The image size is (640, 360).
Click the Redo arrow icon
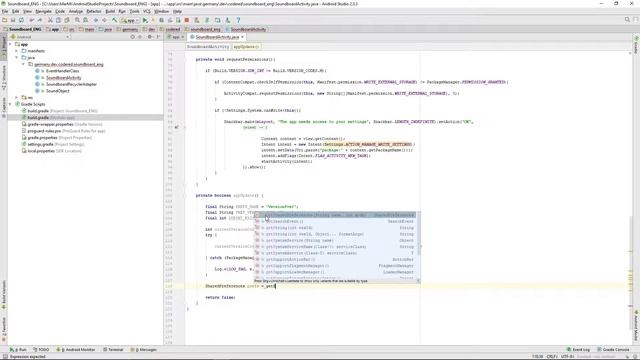[x=40, y=20]
